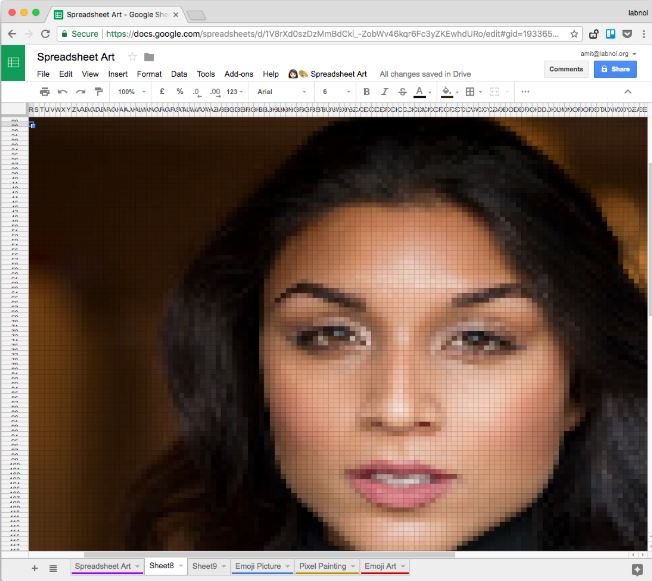This screenshot has height=581, width=652.
Task: Open the 123 number format dropdown
Action: [235, 91]
